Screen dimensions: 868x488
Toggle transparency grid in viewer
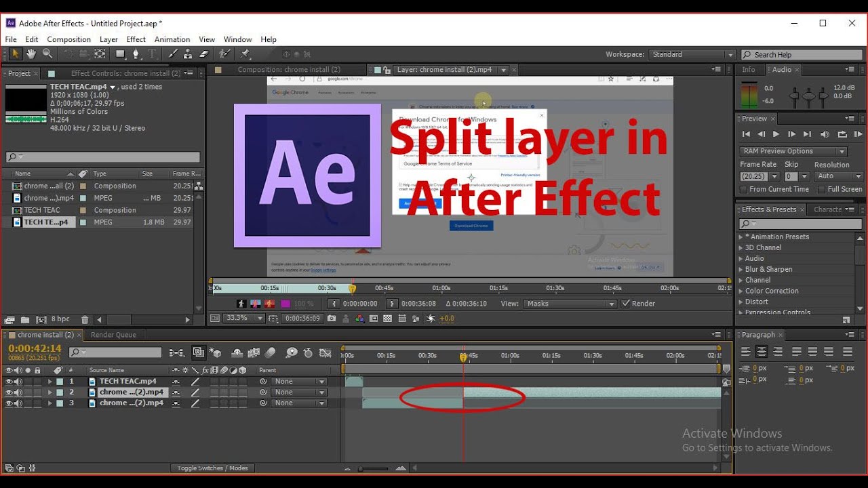[388, 318]
